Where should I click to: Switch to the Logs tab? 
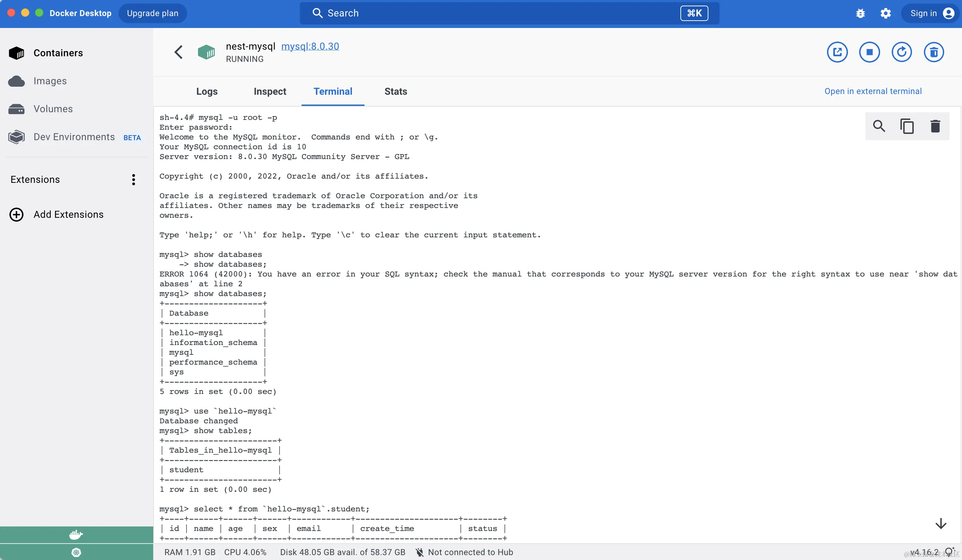[x=206, y=92]
